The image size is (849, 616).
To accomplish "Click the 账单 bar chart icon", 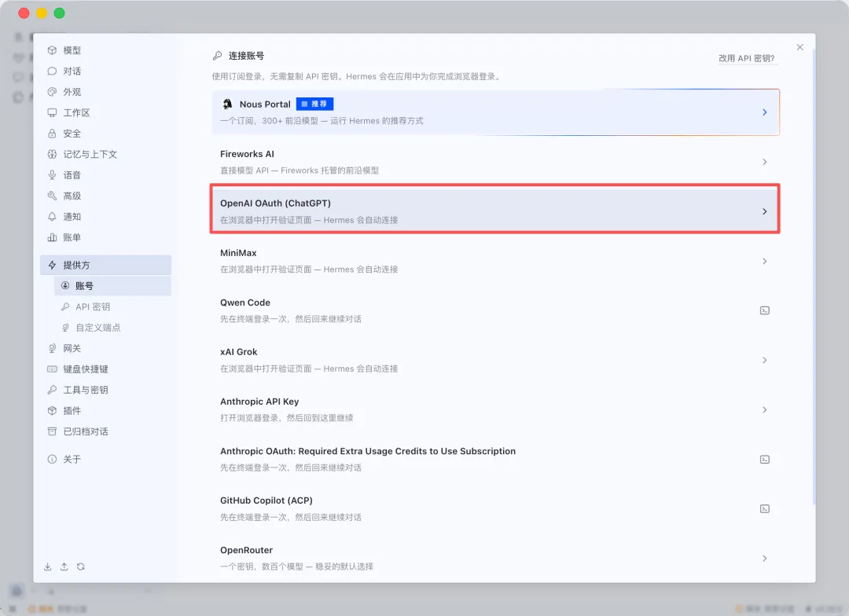I will 52,237.
